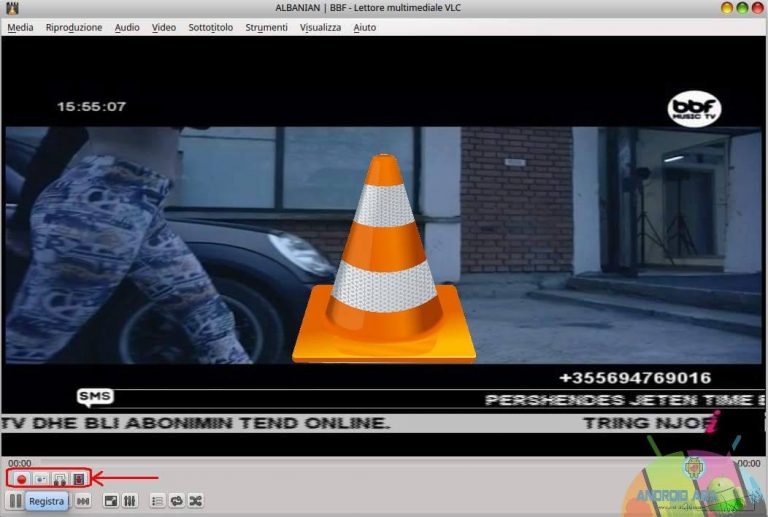Open the Audio menu
The height and width of the screenshot is (517, 768).
127,27
